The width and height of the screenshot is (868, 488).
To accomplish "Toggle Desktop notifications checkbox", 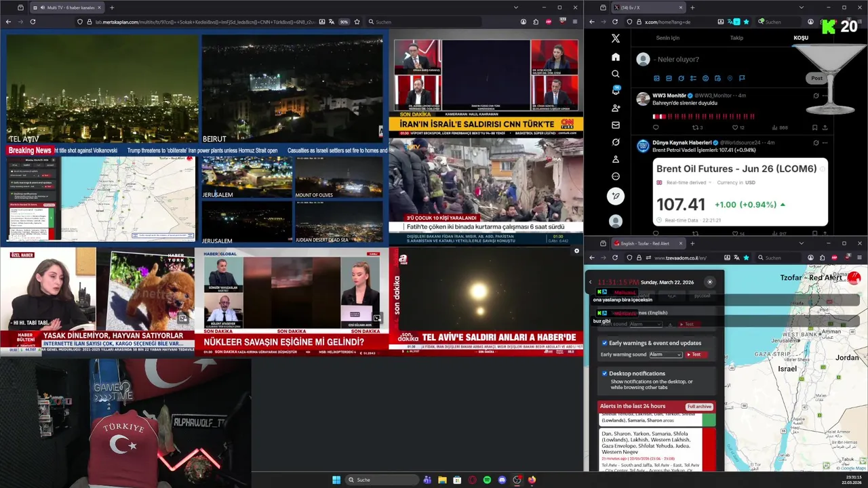I will click(x=604, y=373).
